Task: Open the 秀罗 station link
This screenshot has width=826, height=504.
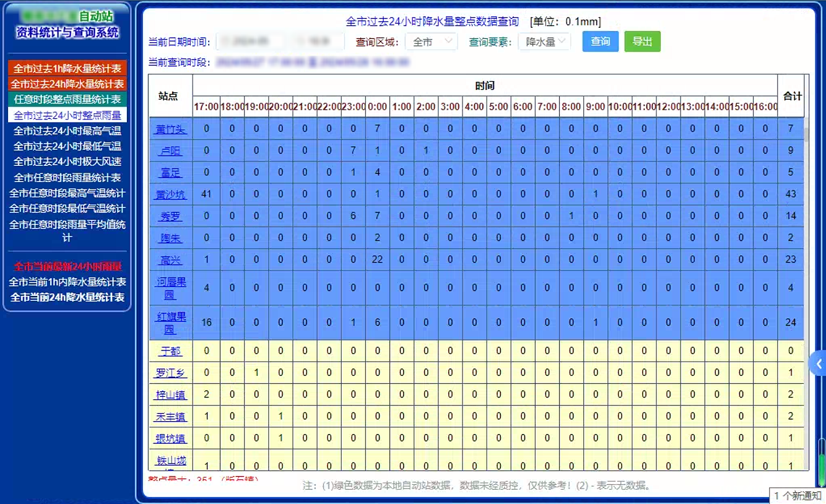Action: [170, 215]
